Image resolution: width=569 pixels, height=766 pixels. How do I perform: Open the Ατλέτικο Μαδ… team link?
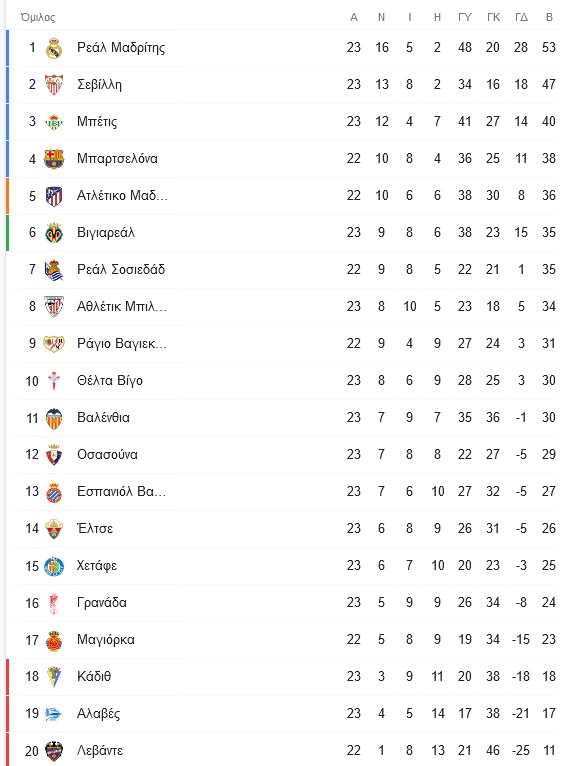pos(122,195)
